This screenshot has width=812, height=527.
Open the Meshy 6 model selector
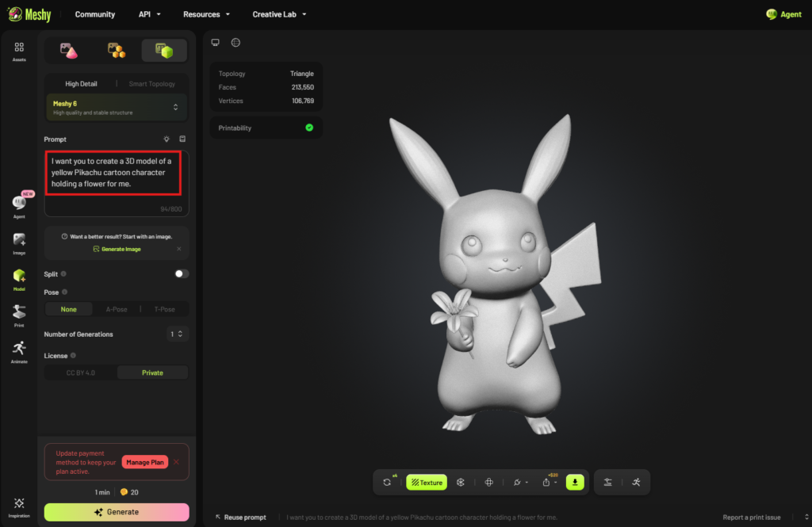(117, 107)
